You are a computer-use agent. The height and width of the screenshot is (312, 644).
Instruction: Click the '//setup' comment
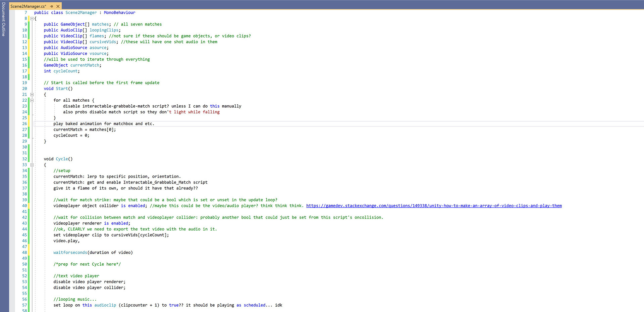[x=62, y=171]
